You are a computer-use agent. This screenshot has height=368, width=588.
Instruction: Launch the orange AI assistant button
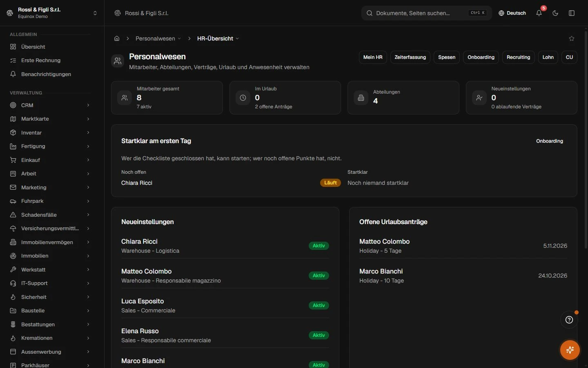(570, 350)
